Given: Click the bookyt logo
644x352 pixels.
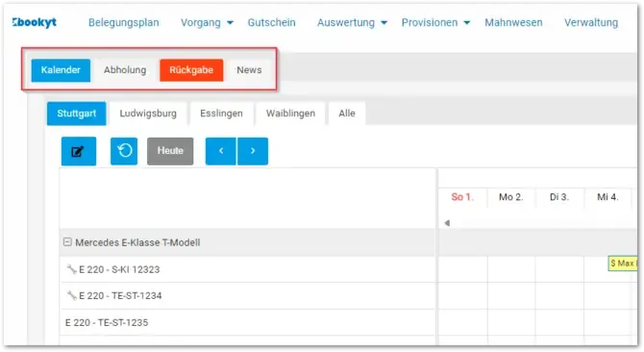Looking at the screenshot, I should (35, 22).
